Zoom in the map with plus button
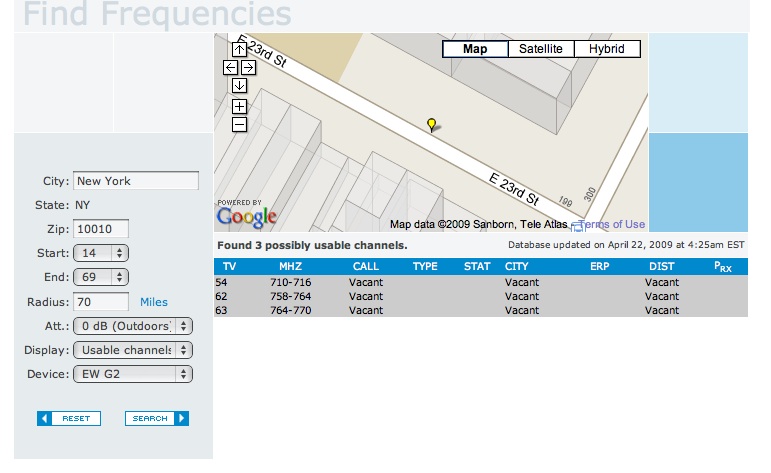This screenshot has width=771, height=473. click(x=239, y=106)
